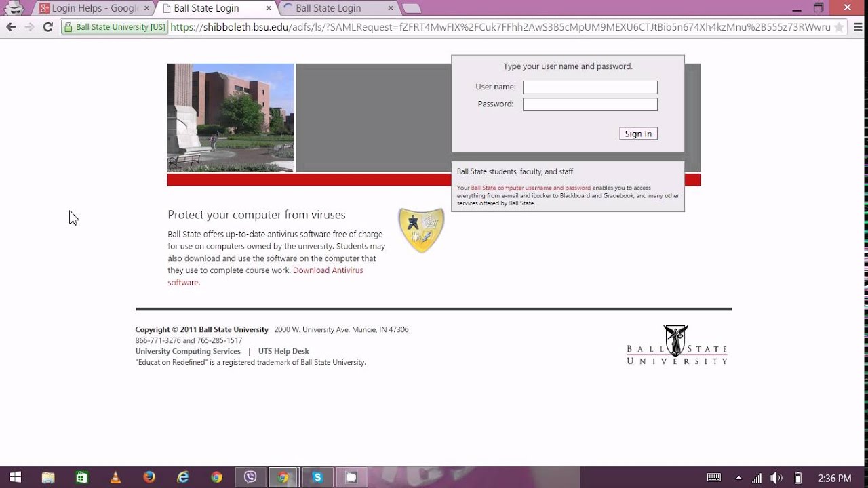
Task: Open the first Chrome taskbar icon
Action: pyautogui.click(x=216, y=477)
